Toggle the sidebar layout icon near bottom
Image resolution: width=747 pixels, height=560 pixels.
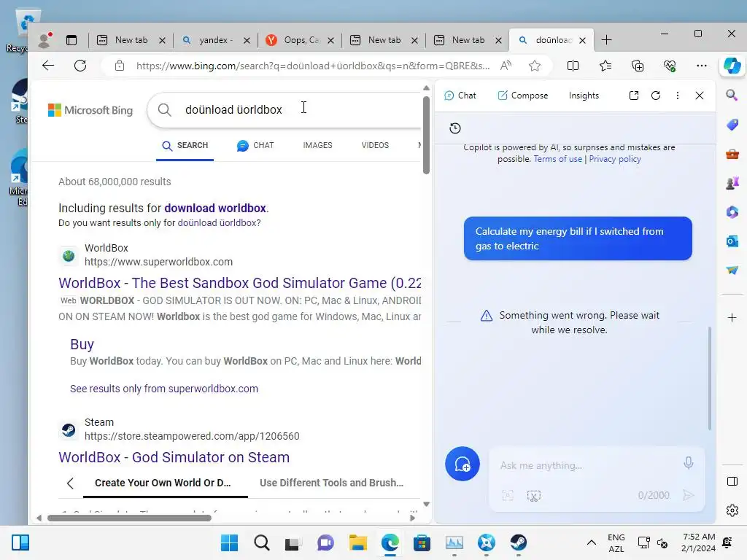[732, 481]
